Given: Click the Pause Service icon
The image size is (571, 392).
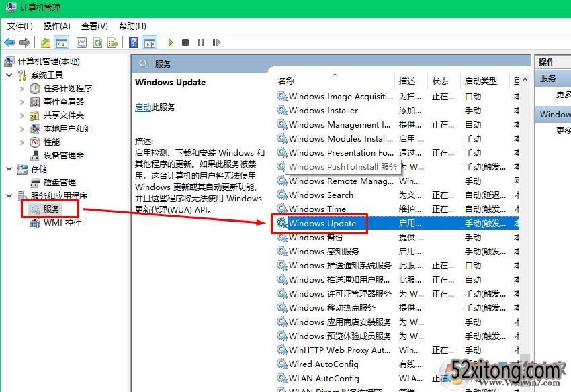Looking at the screenshot, I should tap(201, 42).
